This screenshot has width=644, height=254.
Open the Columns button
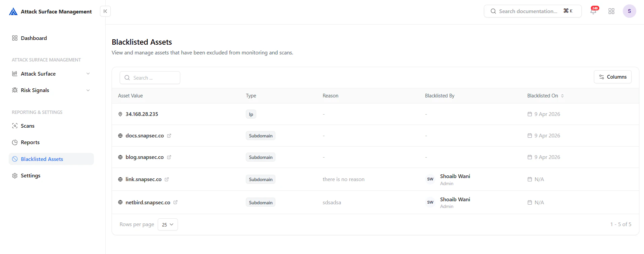pyautogui.click(x=613, y=77)
